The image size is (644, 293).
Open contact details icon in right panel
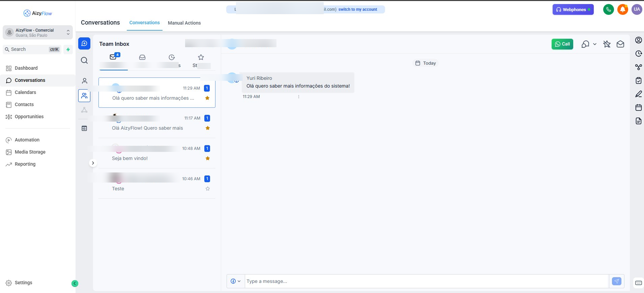point(638,40)
